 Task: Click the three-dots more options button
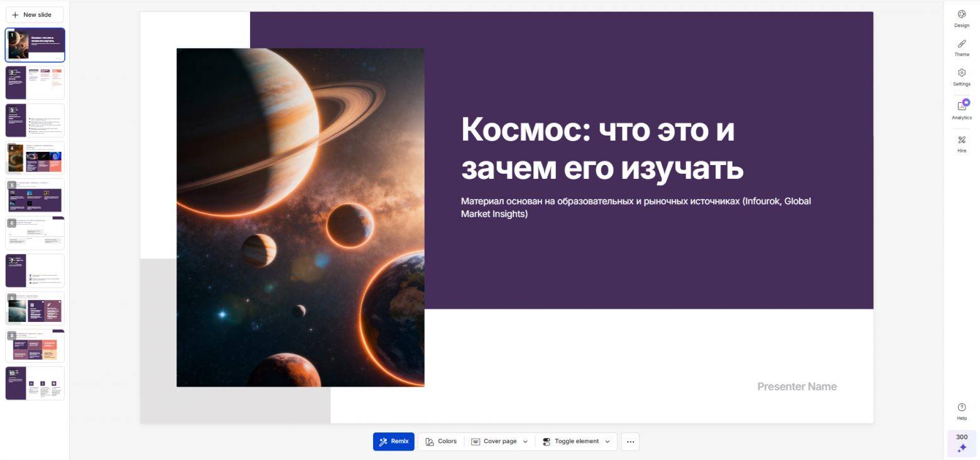630,441
